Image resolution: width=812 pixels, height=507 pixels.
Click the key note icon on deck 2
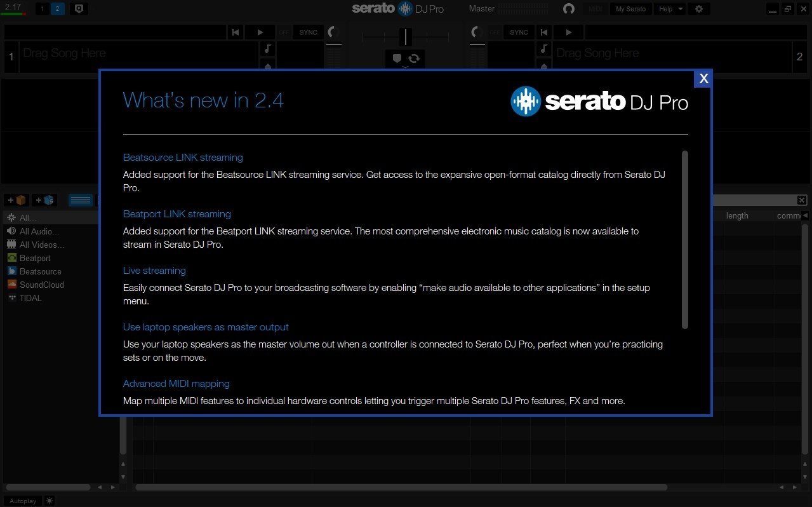click(x=544, y=49)
